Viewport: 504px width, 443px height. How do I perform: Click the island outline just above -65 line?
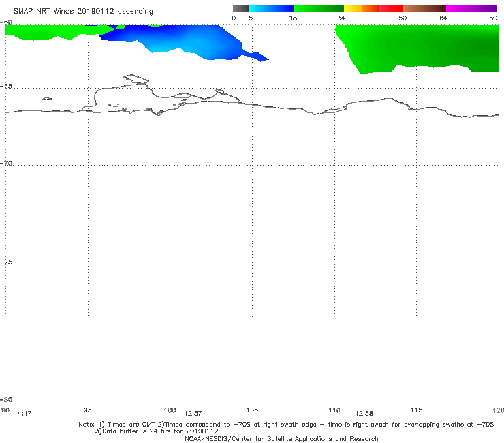(x=136, y=79)
